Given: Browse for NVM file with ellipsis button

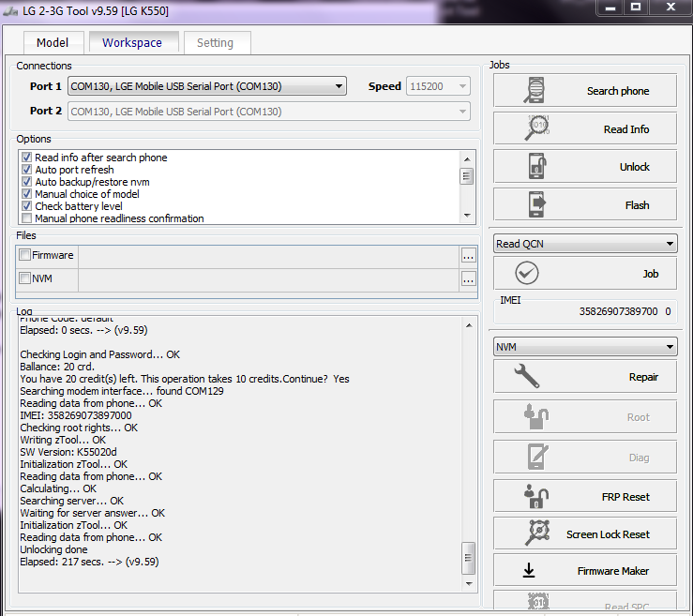Looking at the screenshot, I should pos(468,279).
